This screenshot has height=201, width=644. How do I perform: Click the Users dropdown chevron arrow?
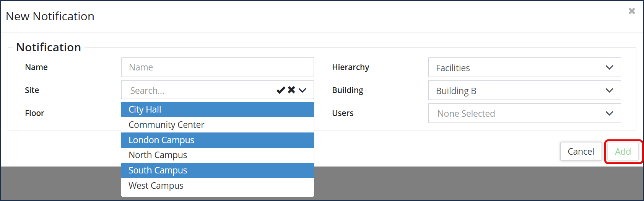pyautogui.click(x=610, y=113)
